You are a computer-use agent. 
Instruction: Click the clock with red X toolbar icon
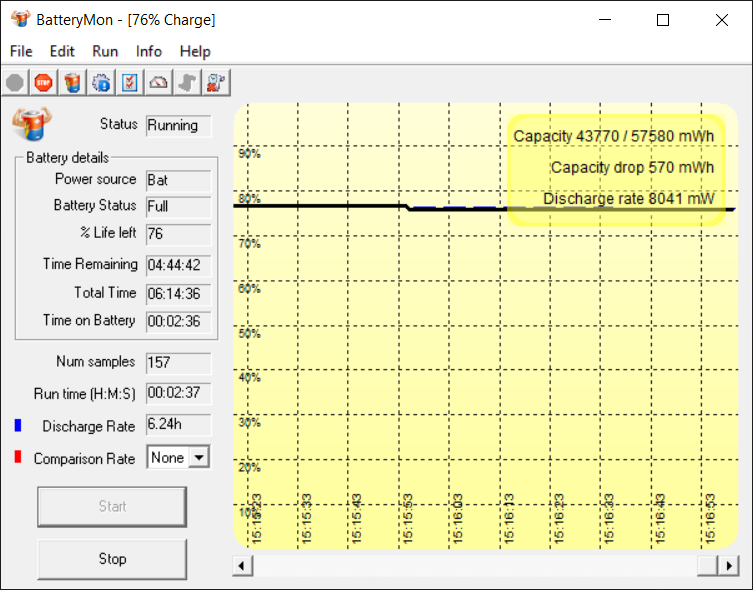(216, 83)
